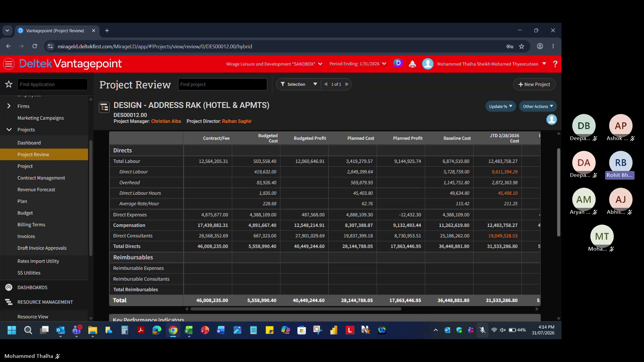Collapse the Projects sidebar section
Image resolution: width=644 pixels, height=362 pixels.
pos(9,129)
